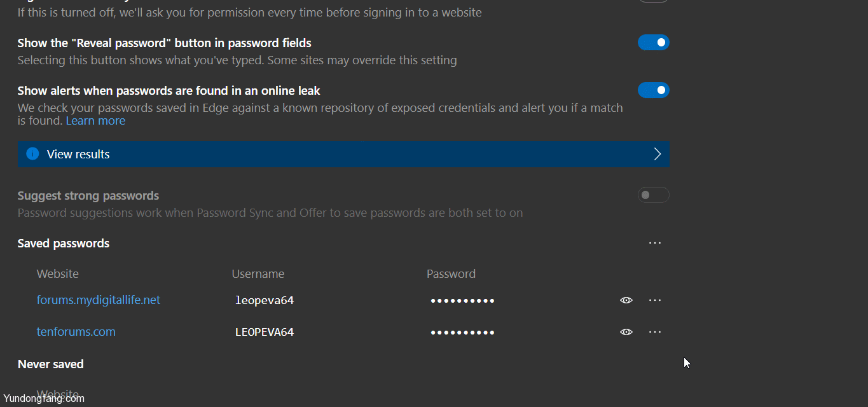Open the tenforums.com website link
The width and height of the screenshot is (868, 407).
[x=76, y=332]
